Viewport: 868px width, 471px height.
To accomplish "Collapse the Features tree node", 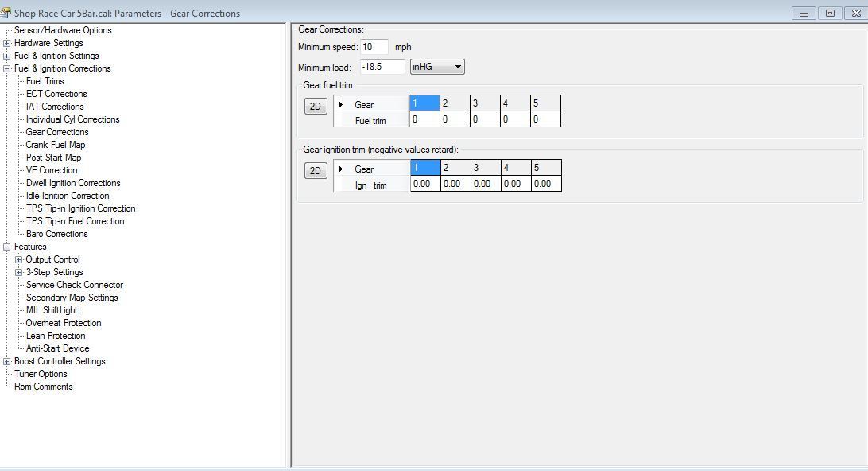I will (x=7, y=247).
